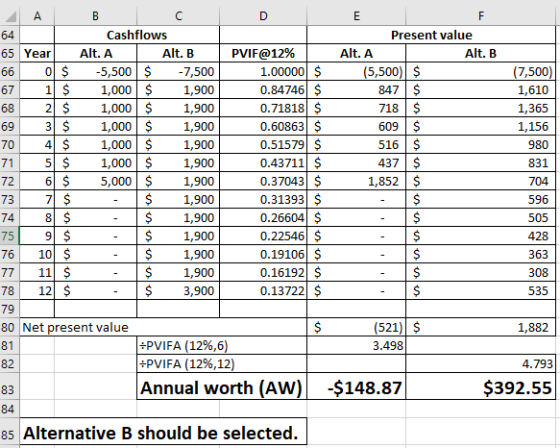The width and height of the screenshot is (560, 448).
Task: Click the 4.793 factor cell
Action: coord(481,364)
